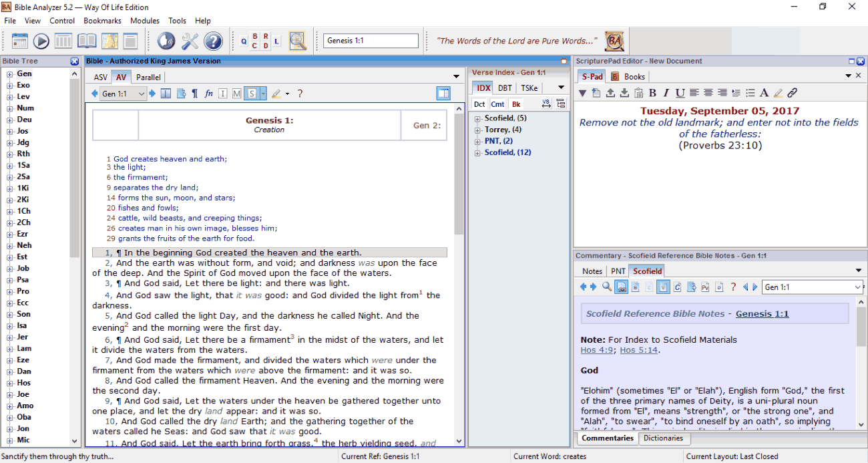Toggle the S button in Bible toolbar
868x463 pixels.
click(252, 94)
